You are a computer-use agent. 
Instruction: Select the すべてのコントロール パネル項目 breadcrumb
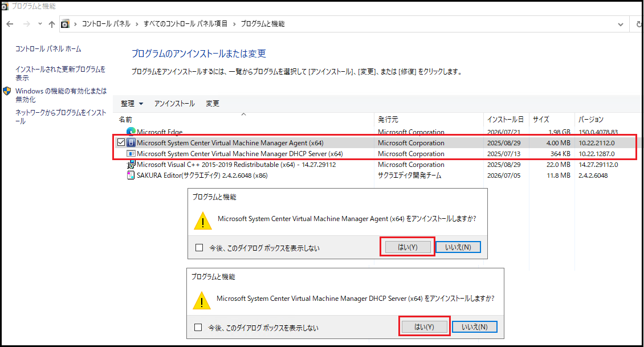pyautogui.click(x=185, y=24)
